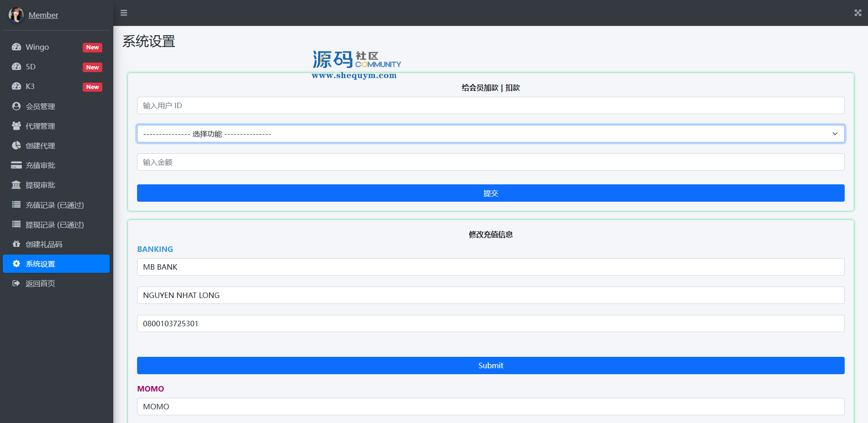Click the 5D gauge icon
This screenshot has width=868, height=423.
(16, 67)
